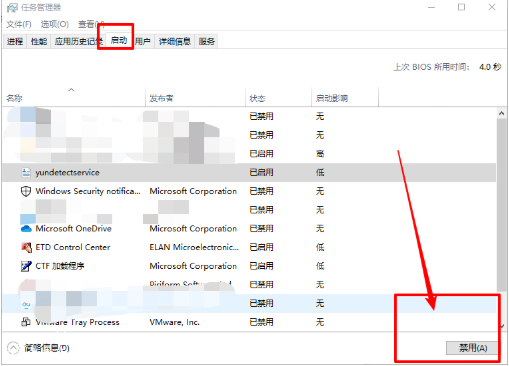This screenshot has width=509, height=366.
Task: Click the 禁用(A) button
Action: (x=472, y=348)
